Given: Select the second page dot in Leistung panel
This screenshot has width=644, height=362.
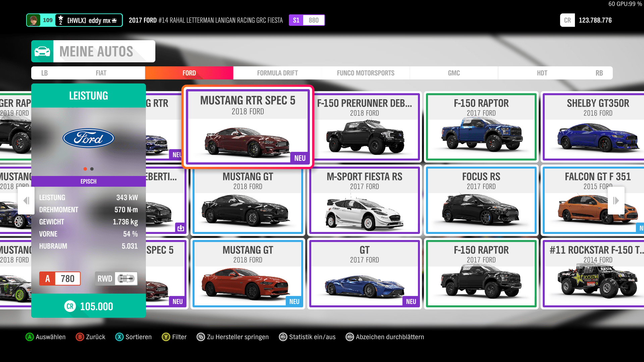Looking at the screenshot, I should tap(92, 169).
